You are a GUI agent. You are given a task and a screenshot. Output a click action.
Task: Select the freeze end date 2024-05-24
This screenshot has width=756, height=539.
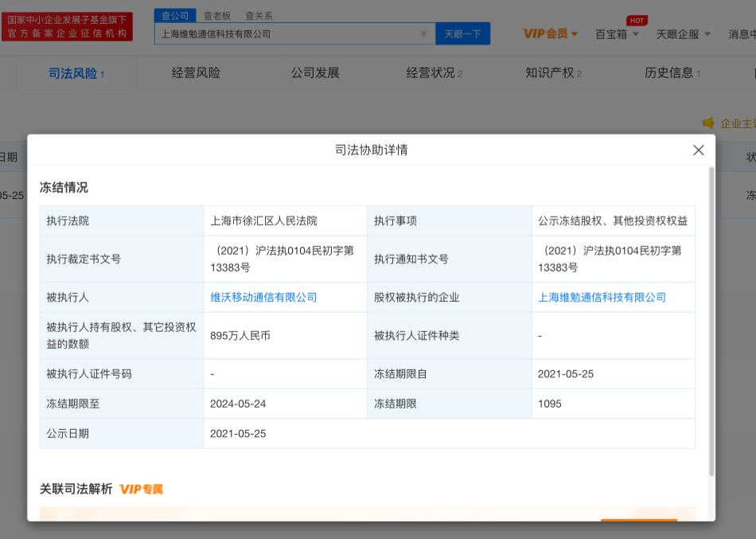tap(238, 404)
